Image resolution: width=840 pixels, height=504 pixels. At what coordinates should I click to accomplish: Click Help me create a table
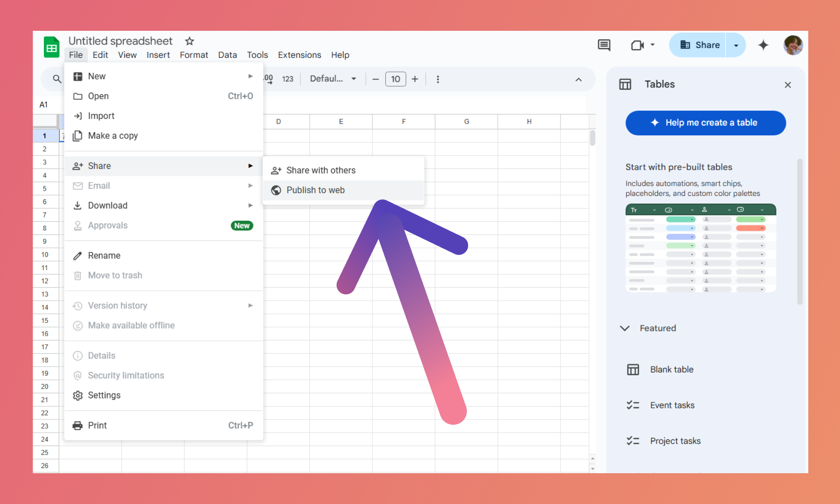tap(705, 123)
